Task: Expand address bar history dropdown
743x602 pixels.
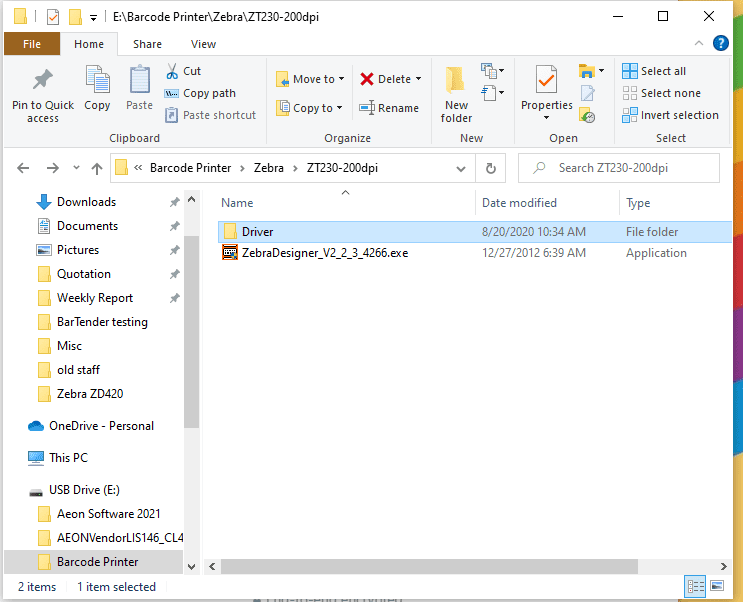Action: [x=460, y=168]
